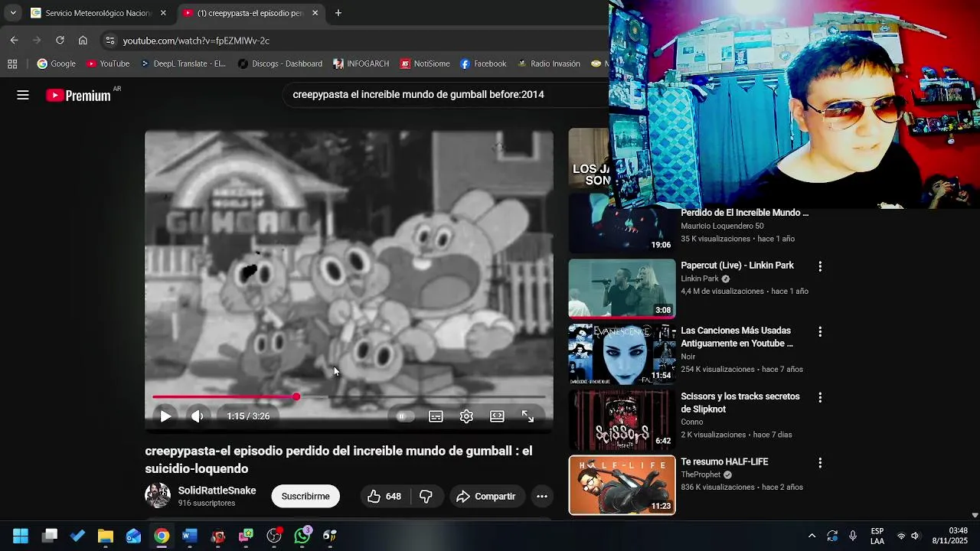Open Task View on the taskbar

pos(50,536)
